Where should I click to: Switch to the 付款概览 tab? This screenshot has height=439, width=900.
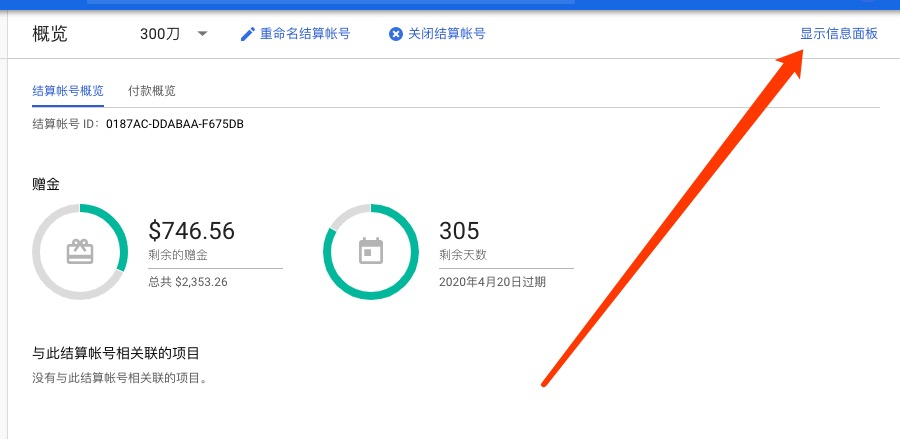point(152,91)
